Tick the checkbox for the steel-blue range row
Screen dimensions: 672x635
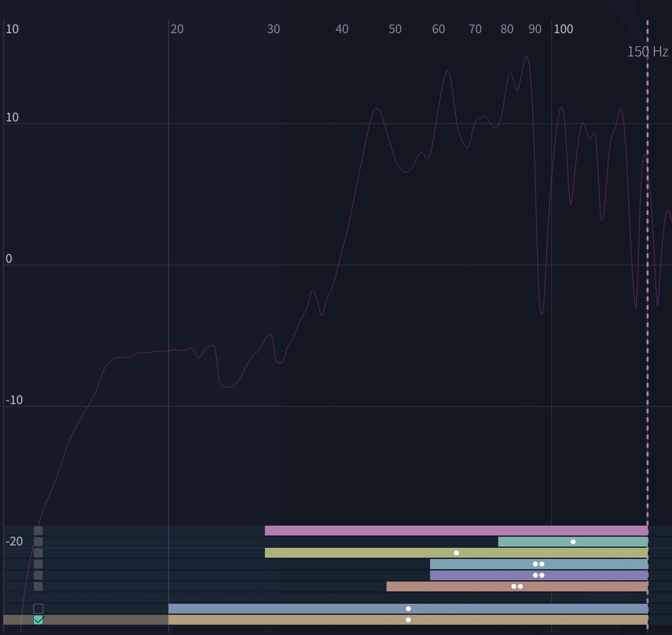pyautogui.click(x=38, y=564)
